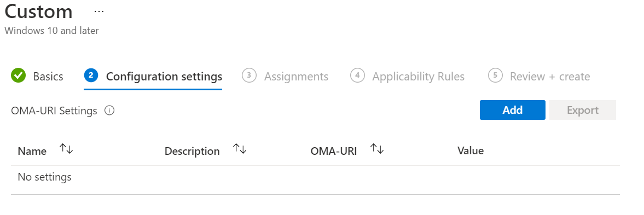Click the Value column header
Image resolution: width=644 pixels, height=215 pixels.
point(470,150)
